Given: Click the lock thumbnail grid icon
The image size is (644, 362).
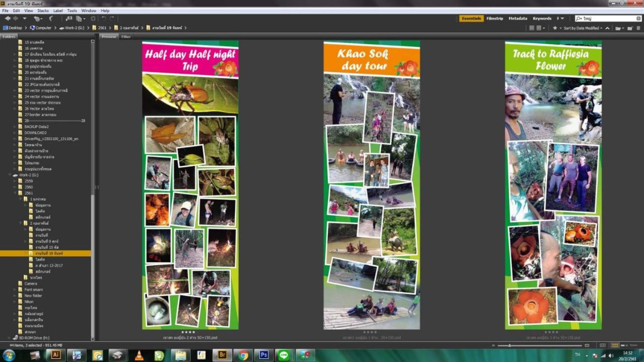Looking at the screenshot, I should pos(603,345).
